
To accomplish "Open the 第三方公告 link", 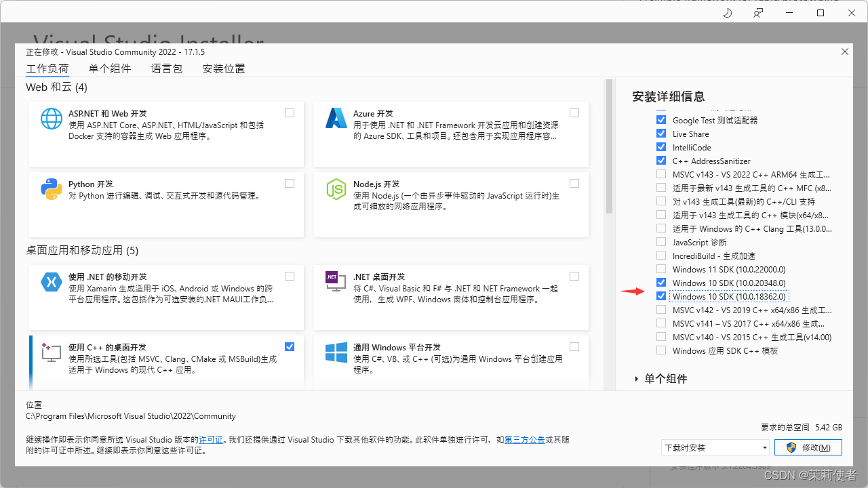I will click(525, 440).
